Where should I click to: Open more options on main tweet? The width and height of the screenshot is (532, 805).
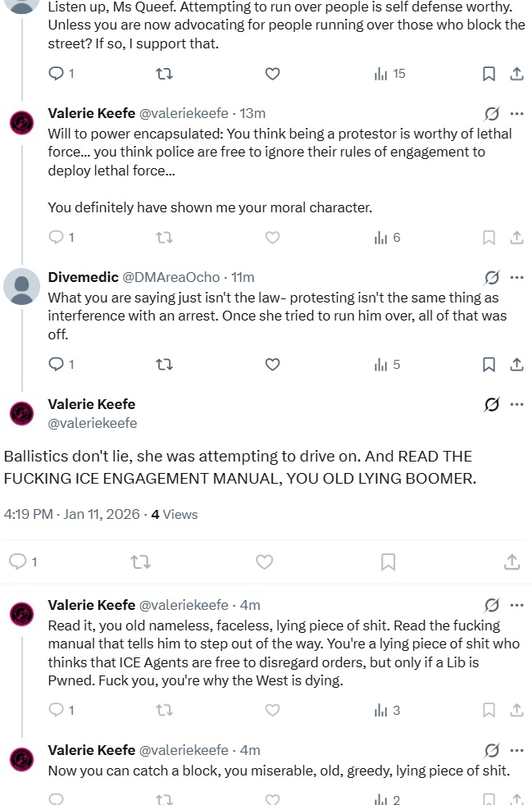(516, 404)
